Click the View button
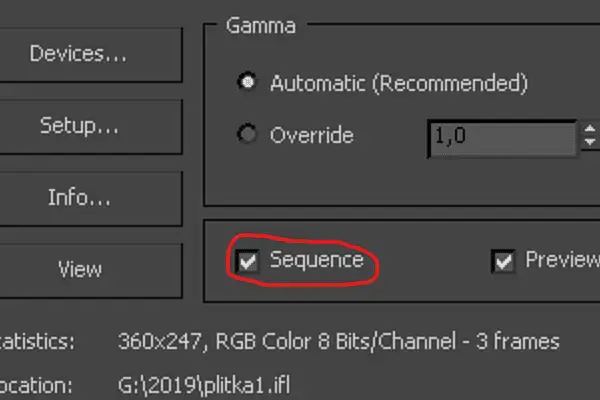 click(79, 269)
